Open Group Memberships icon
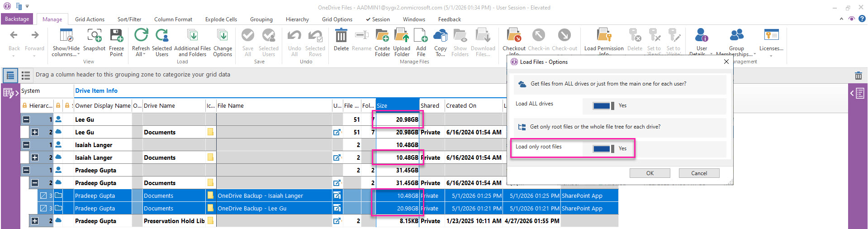This screenshot has height=229, width=868. 736,35
